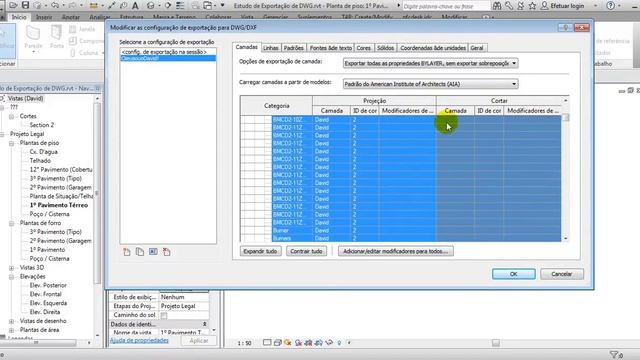Click the 1 : 50 view scale
Viewport: 640px width, 360px height.
tap(244, 343)
